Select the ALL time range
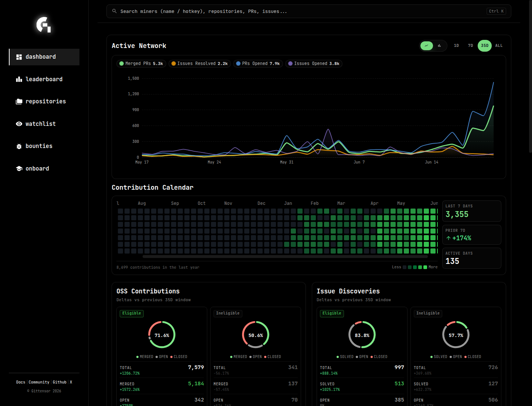 coord(499,46)
